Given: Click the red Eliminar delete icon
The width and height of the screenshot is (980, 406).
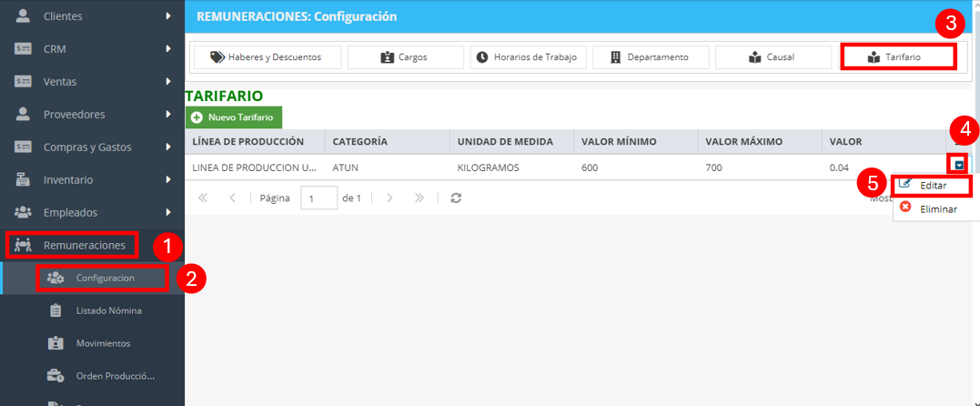Looking at the screenshot, I should coord(905,208).
